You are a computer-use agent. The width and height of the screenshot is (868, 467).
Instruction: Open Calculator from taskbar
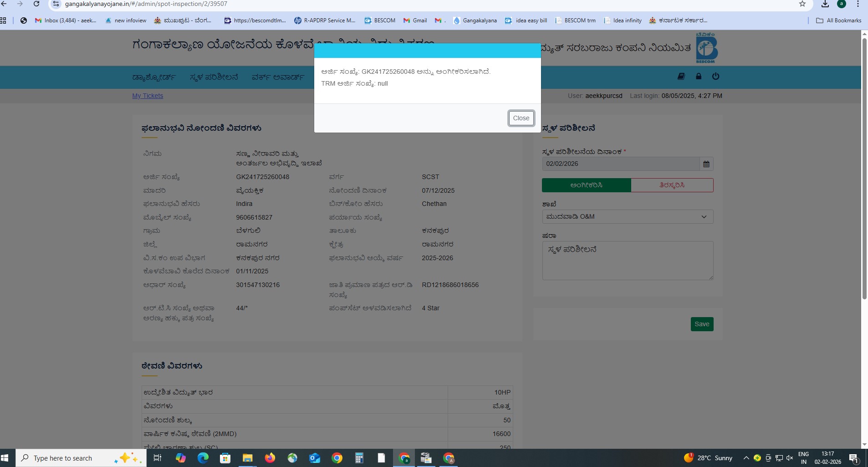point(359,458)
